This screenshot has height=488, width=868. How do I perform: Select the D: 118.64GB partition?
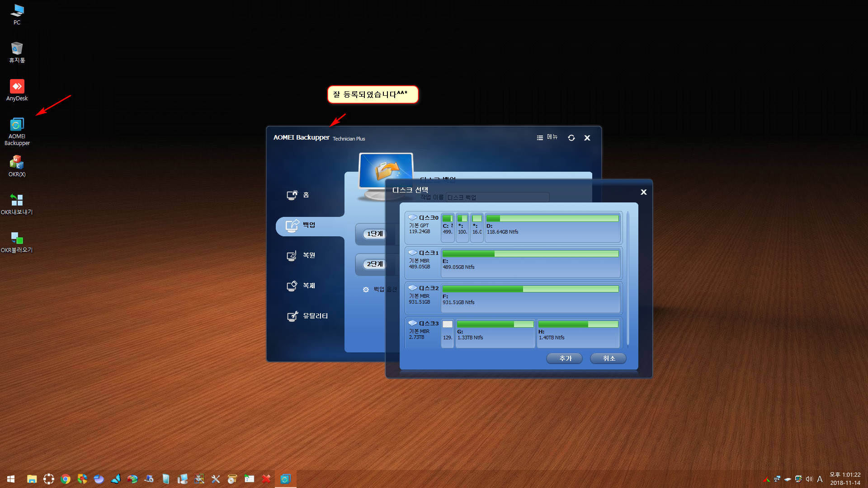pos(552,228)
